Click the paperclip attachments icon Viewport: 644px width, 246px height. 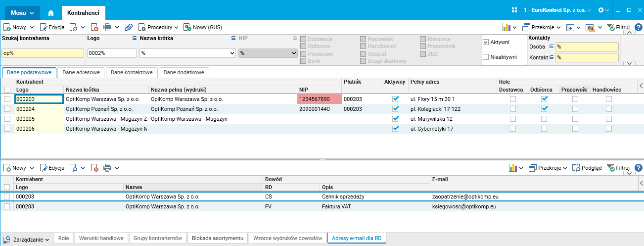[x=128, y=27]
